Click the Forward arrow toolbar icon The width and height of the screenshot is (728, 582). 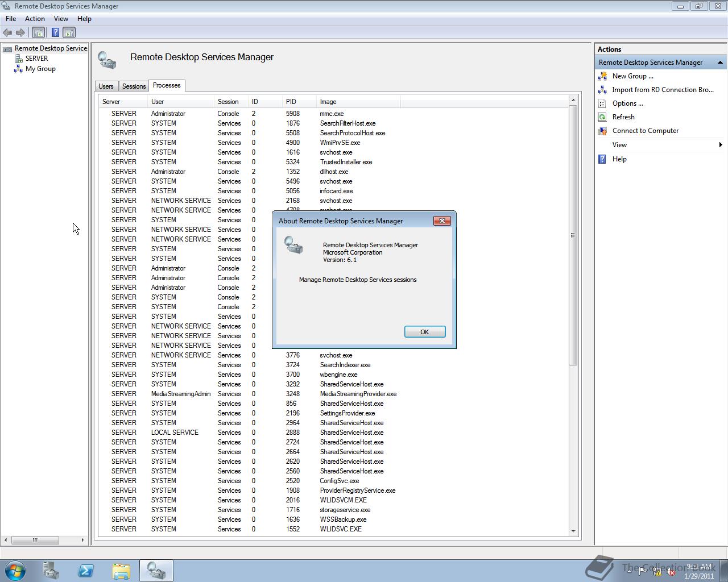(20, 32)
